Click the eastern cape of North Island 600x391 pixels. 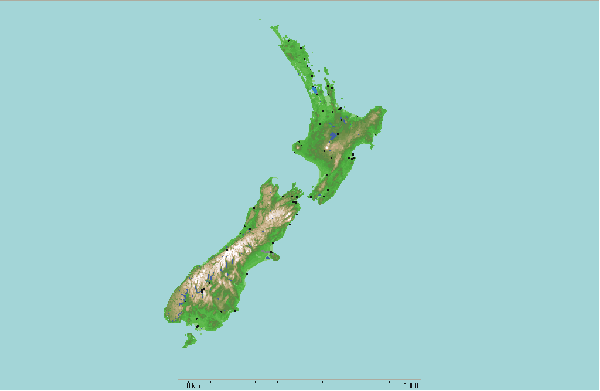click(x=382, y=111)
